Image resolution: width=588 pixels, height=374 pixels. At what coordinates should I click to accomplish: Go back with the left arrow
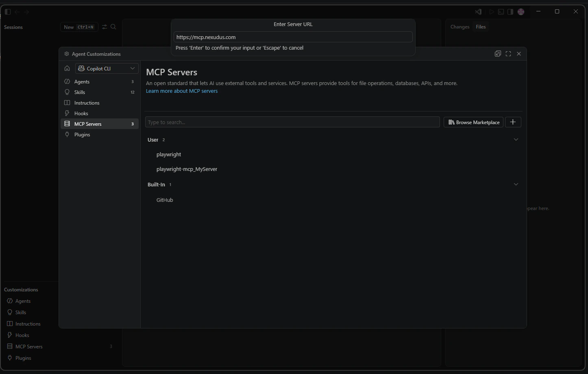[x=17, y=12]
